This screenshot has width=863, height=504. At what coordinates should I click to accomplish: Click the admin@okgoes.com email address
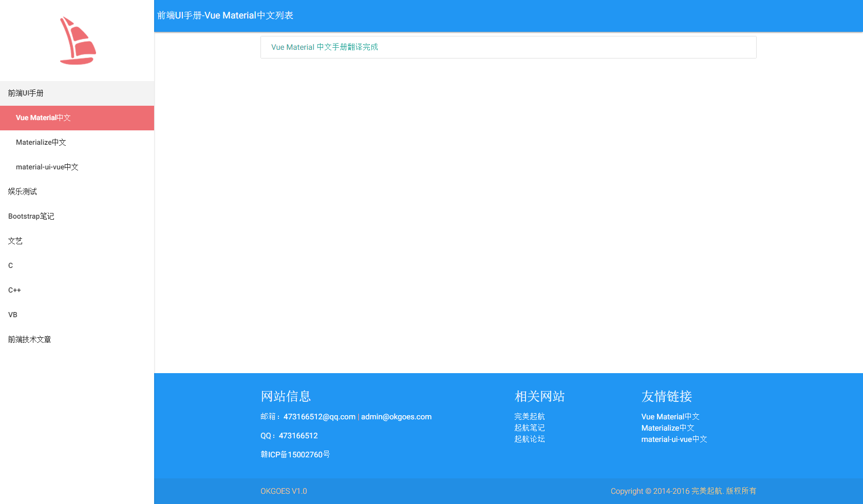click(396, 417)
